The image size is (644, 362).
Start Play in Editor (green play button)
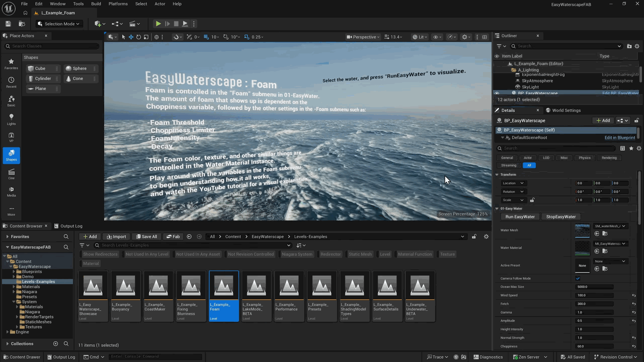(158, 24)
